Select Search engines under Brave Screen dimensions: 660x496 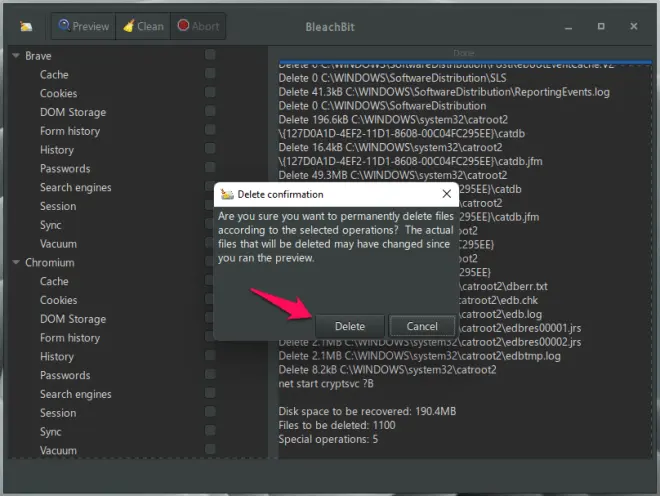(x=75, y=187)
